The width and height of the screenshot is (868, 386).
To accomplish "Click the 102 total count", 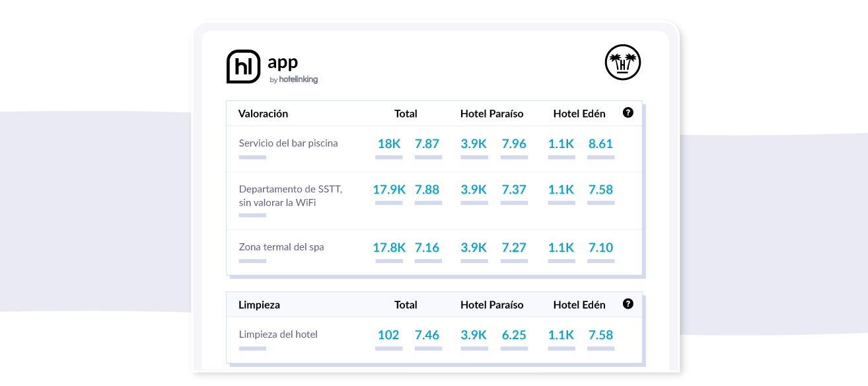I will tap(388, 335).
